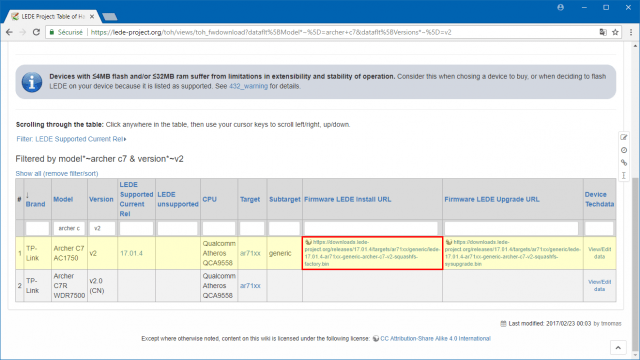Screen dimensions: 640x360
Task: Sort table by Brand column header
Action: click(x=36, y=204)
